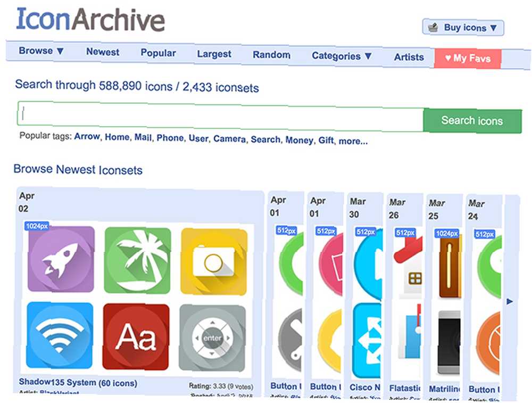Click Browse Newest Iconsets heading
The image size is (532, 403).
tap(78, 169)
